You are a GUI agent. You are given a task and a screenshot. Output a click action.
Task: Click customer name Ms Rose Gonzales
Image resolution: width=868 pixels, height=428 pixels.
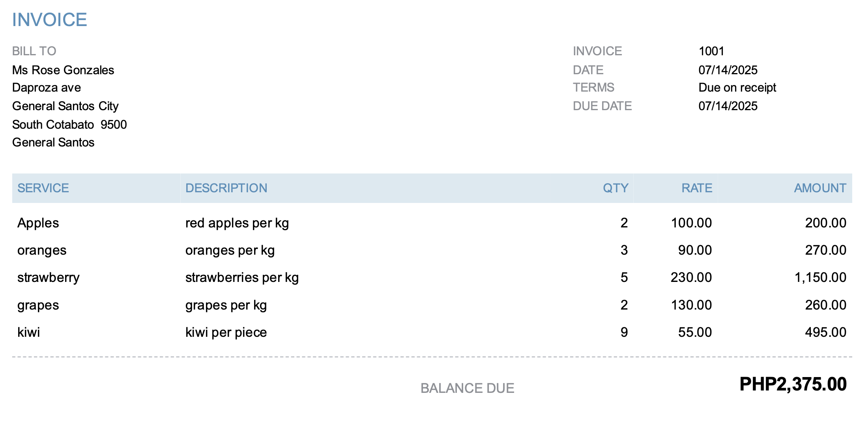click(63, 70)
